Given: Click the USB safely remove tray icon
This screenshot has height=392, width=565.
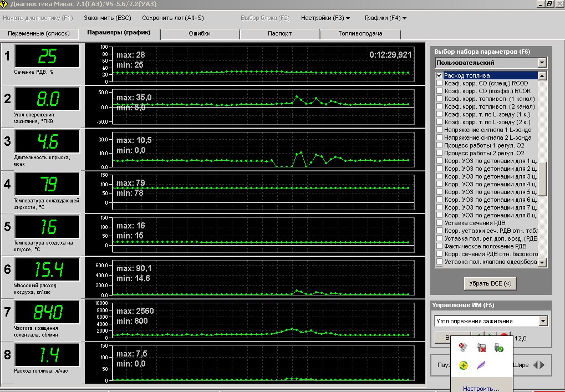Looking at the screenshot, I should (x=498, y=348).
